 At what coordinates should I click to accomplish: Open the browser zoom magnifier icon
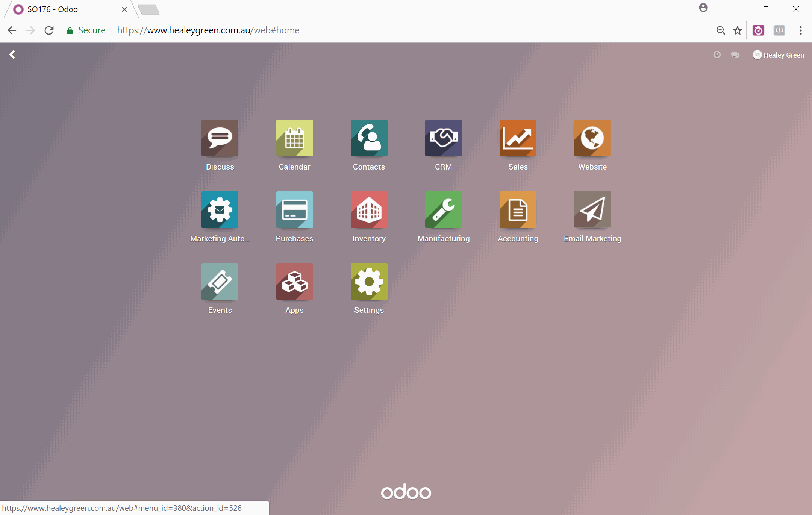point(721,30)
